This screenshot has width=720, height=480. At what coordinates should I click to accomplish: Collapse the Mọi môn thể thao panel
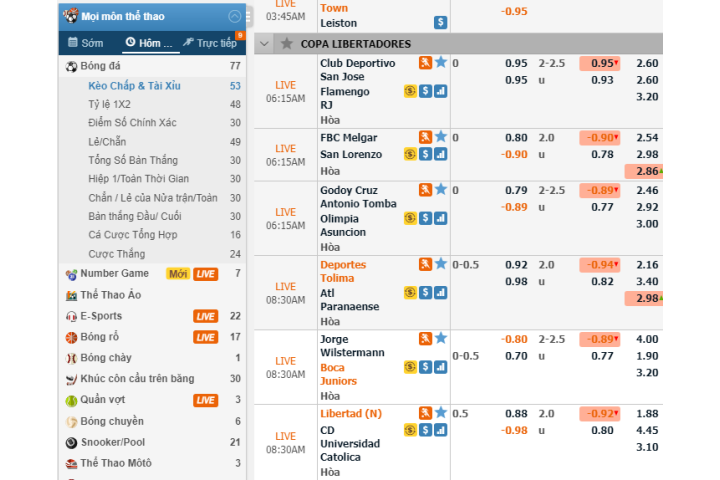235,17
